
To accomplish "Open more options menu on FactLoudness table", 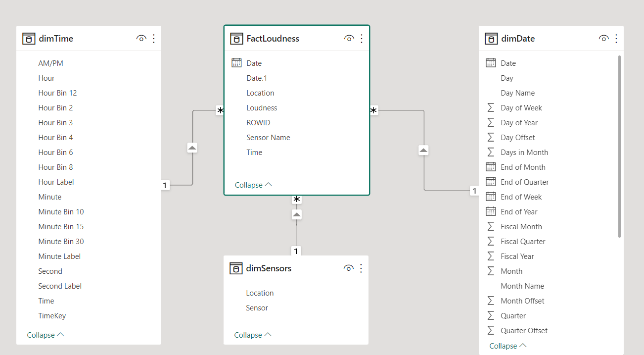I will coord(362,39).
